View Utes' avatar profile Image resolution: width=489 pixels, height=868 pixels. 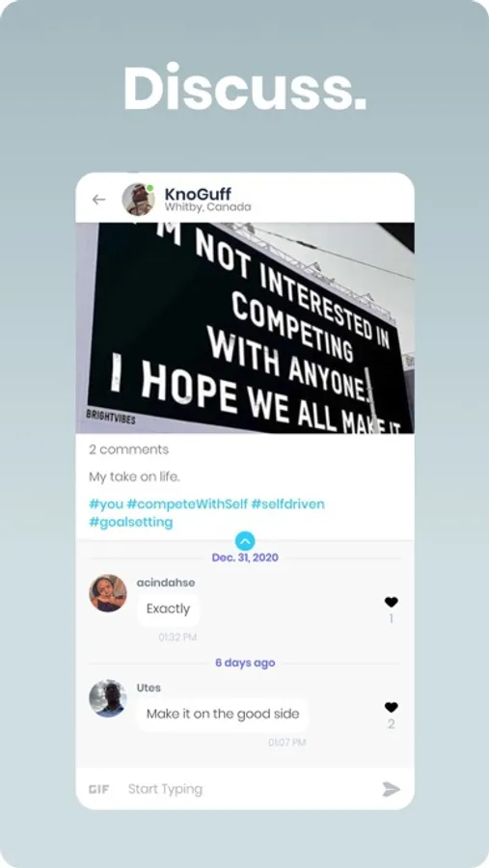108,698
